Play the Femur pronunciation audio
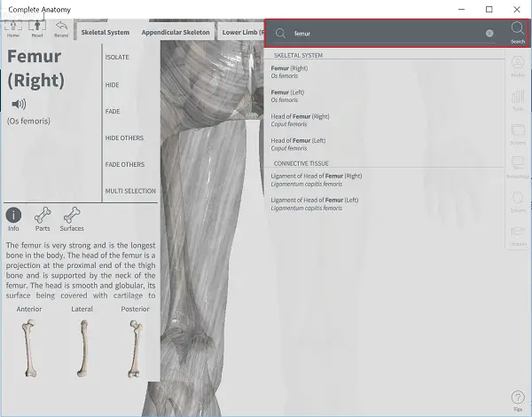Viewport: 532px width, 417px height. 19,104
